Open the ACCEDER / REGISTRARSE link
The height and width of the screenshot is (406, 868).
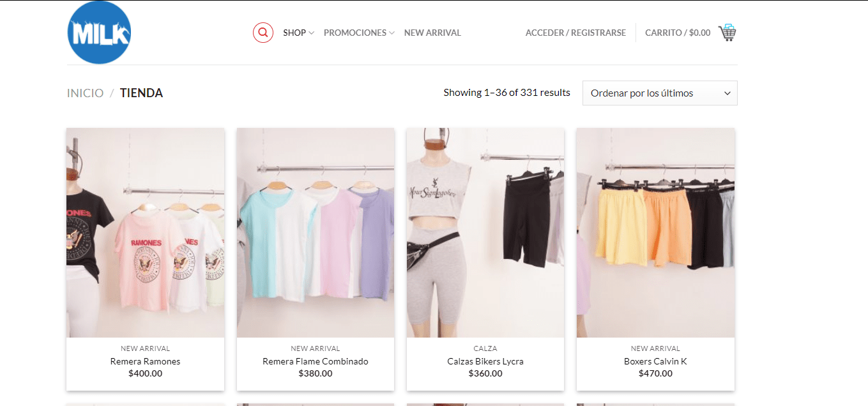[x=575, y=33]
